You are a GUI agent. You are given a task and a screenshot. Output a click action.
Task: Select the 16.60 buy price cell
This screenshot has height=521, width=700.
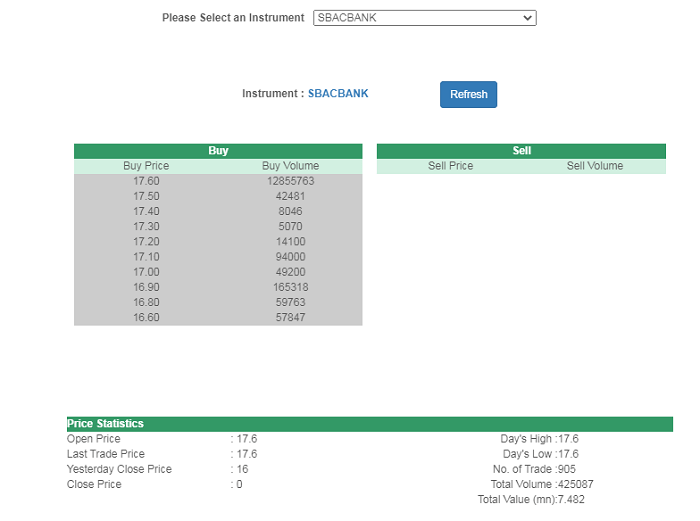pos(146,318)
